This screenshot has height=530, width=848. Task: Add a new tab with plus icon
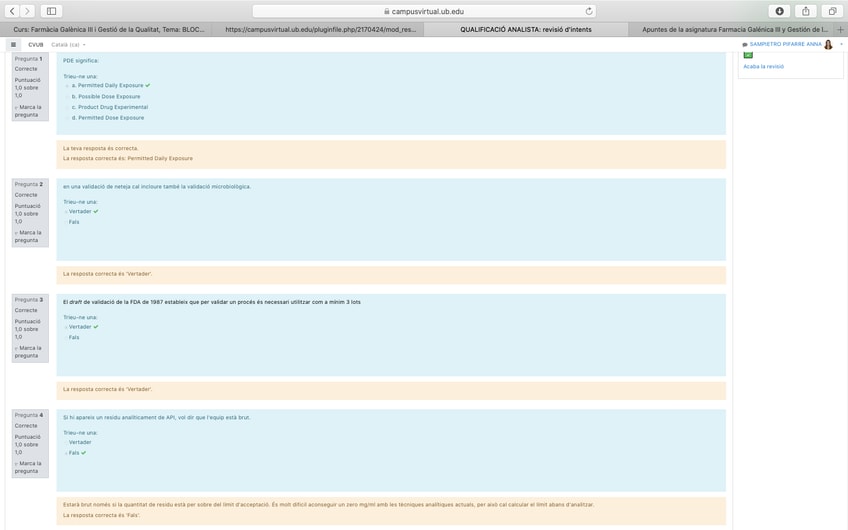tap(840, 30)
